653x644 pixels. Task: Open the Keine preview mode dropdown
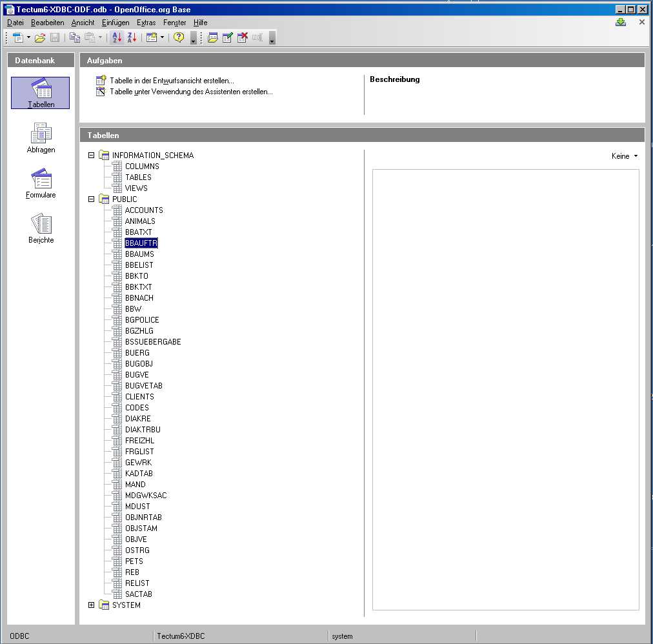click(624, 156)
